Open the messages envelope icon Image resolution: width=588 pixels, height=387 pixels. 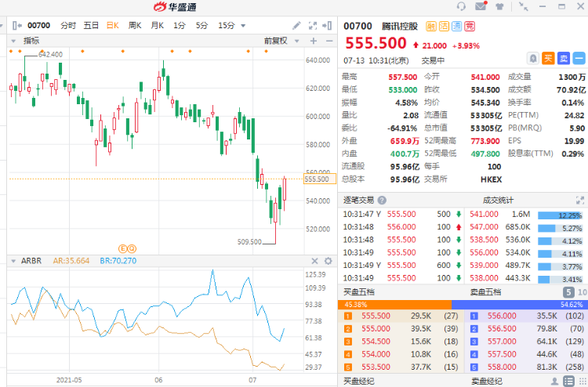[481, 6]
